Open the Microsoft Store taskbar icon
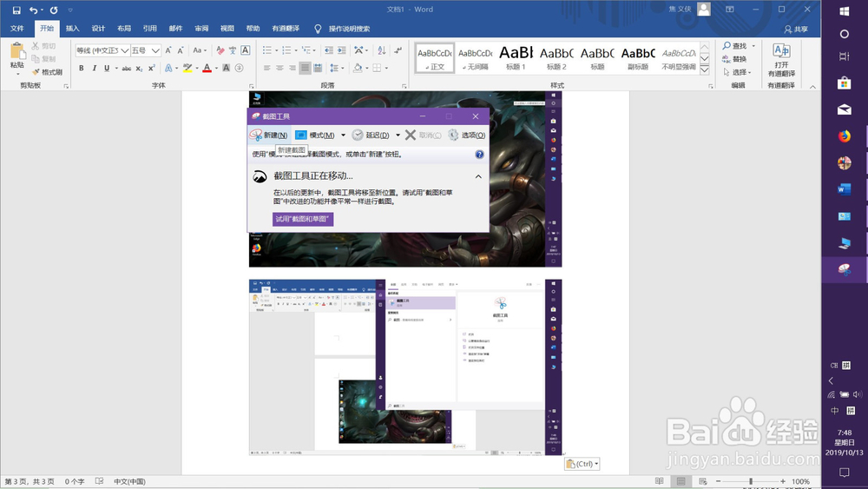The image size is (868, 489). (845, 83)
